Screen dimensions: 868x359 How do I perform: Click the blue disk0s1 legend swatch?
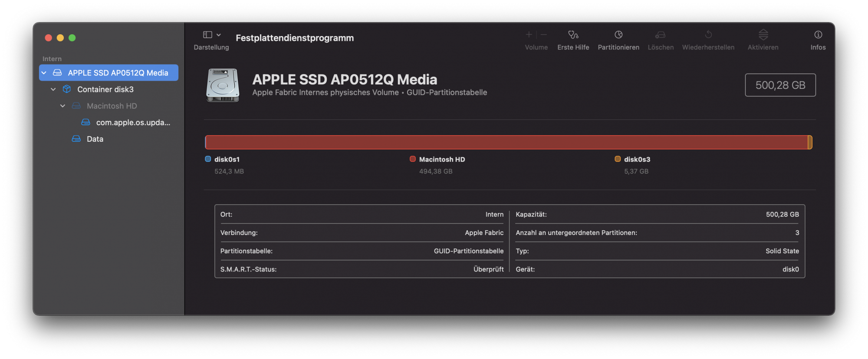208,159
